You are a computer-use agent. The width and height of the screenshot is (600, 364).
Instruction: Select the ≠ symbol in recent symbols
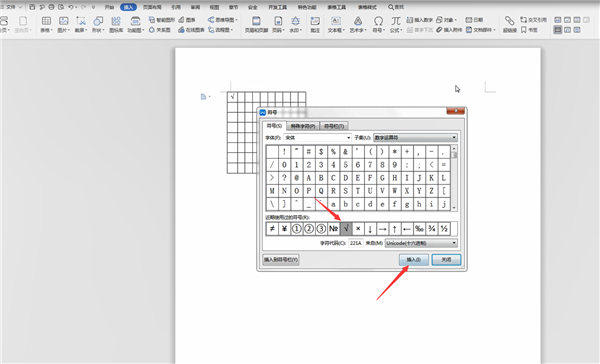(x=272, y=229)
